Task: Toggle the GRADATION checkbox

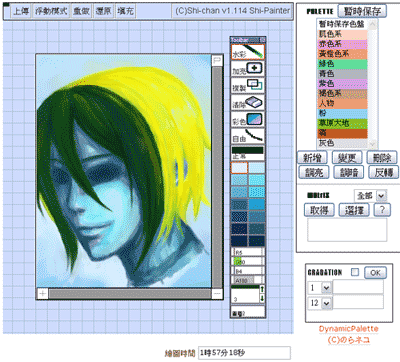Action: point(355,272)
